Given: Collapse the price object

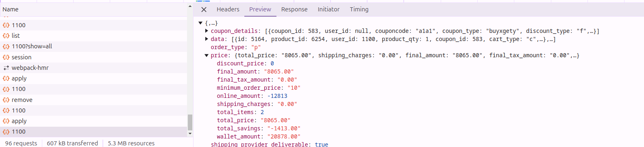Looking at the screenshot, I should pos(207,55).
